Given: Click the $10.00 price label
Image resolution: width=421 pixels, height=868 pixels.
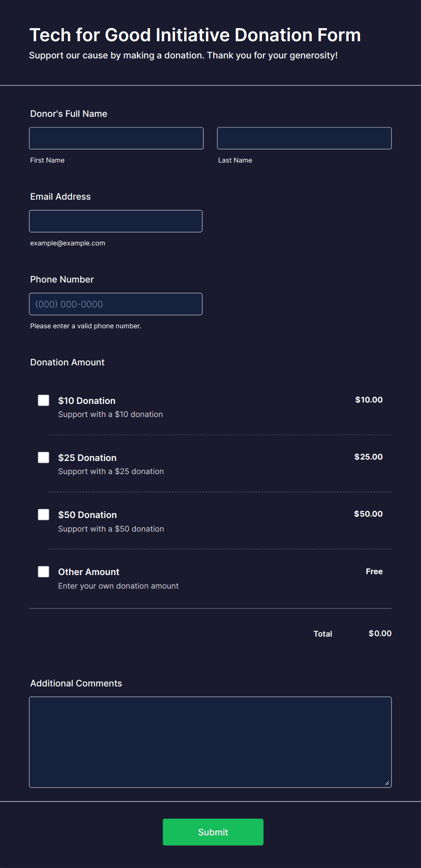Looking at the screenshot, I should point(369,400).
